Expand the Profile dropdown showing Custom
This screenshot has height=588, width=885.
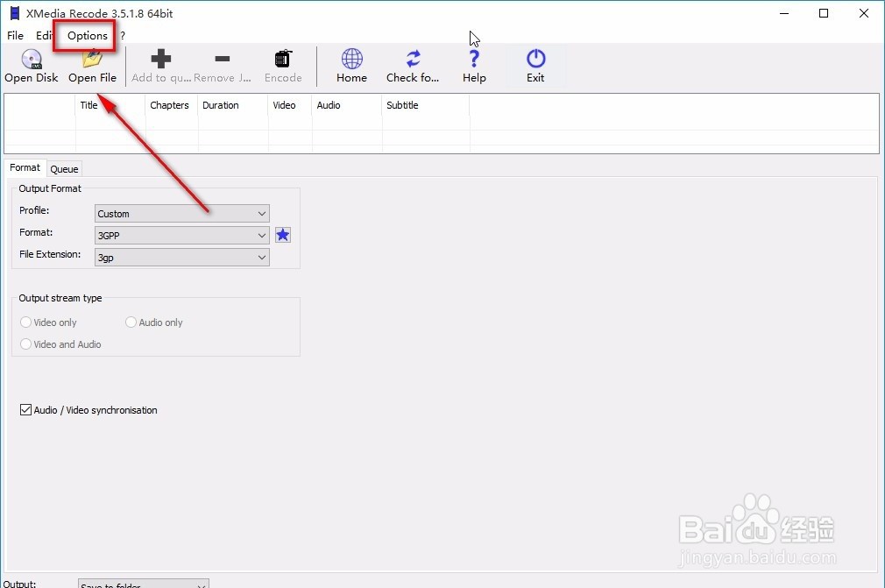coord(181,213)
